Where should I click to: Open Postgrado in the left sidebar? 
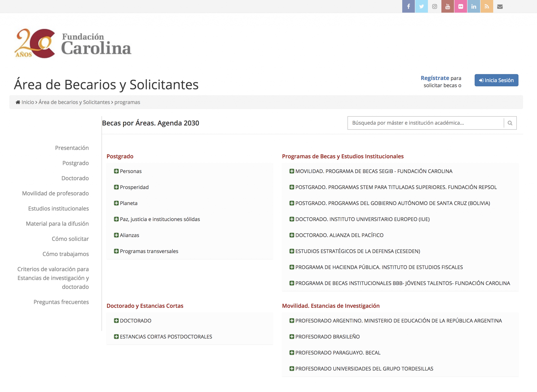(76, 163)
